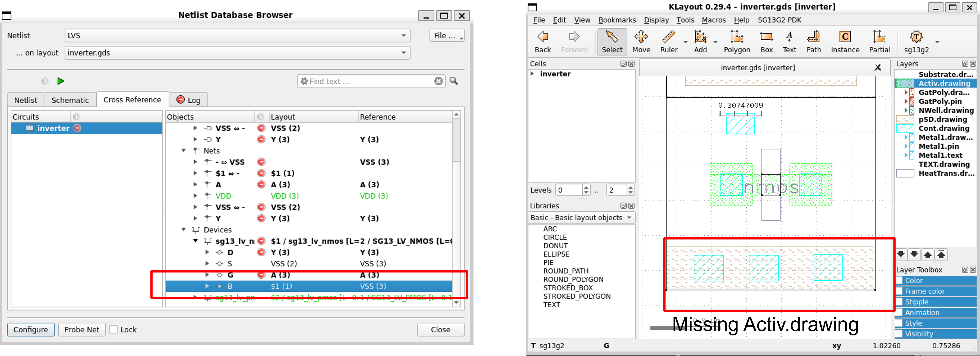Screen dimensions: 980x356
Task: Click the Instance tool icon
Action: [x=845, y=41]
